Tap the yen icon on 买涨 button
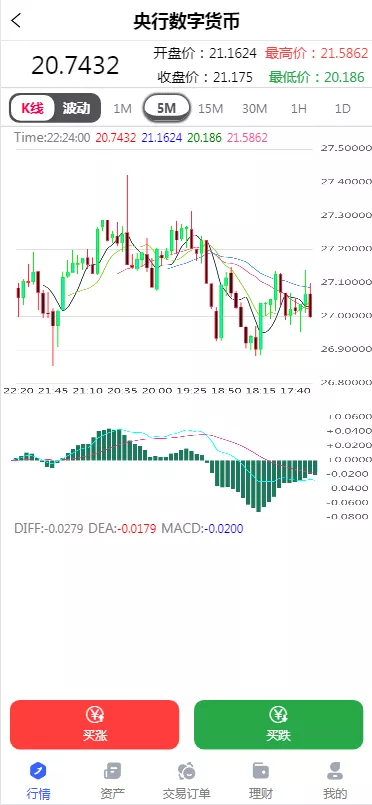Screen dimensions: 372x805 (95, 715)
